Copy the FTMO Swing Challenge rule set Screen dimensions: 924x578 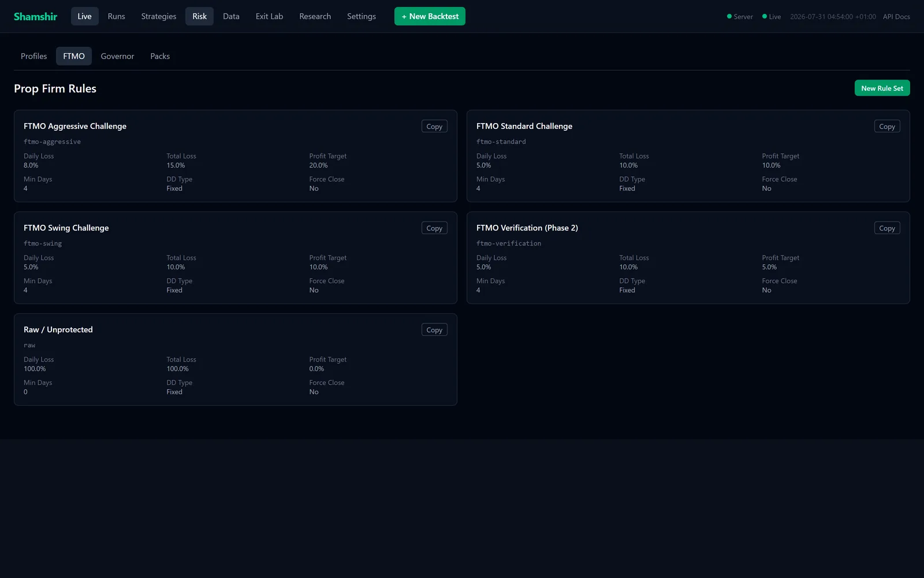434,228
